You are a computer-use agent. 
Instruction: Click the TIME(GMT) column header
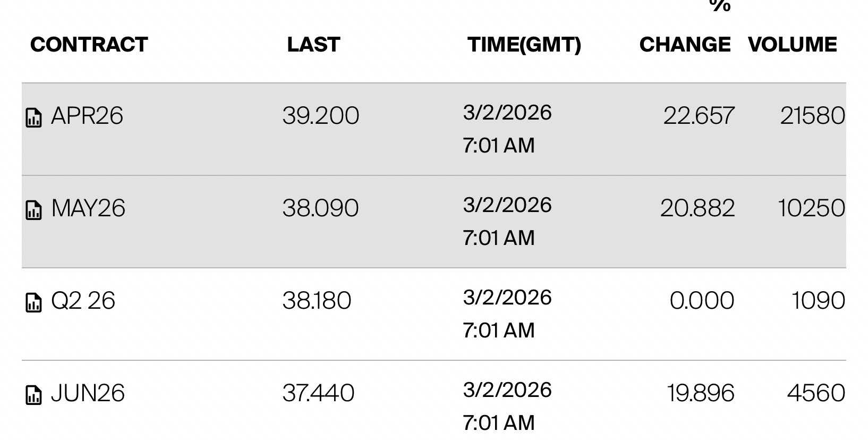point(524,45)
